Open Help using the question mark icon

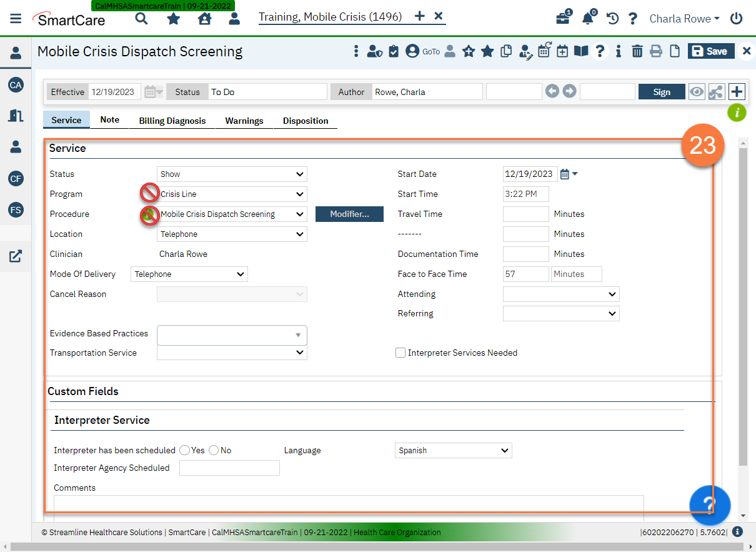coord(599,51)
